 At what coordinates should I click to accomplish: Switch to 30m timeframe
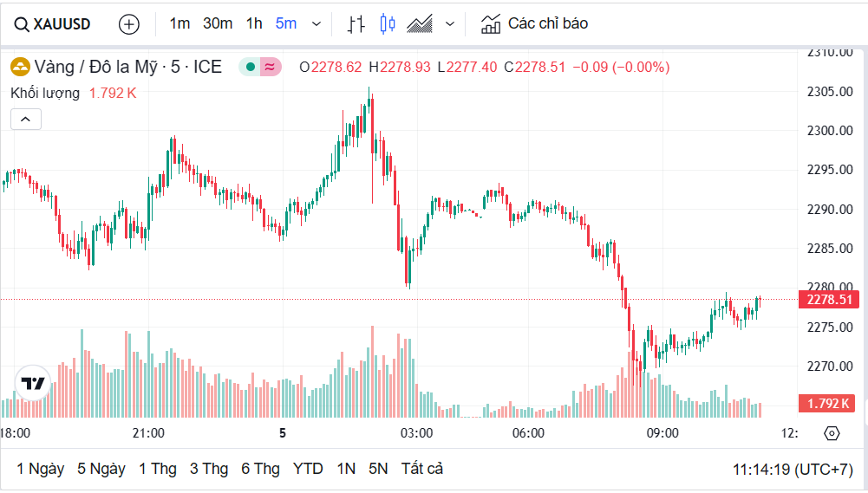218,23
